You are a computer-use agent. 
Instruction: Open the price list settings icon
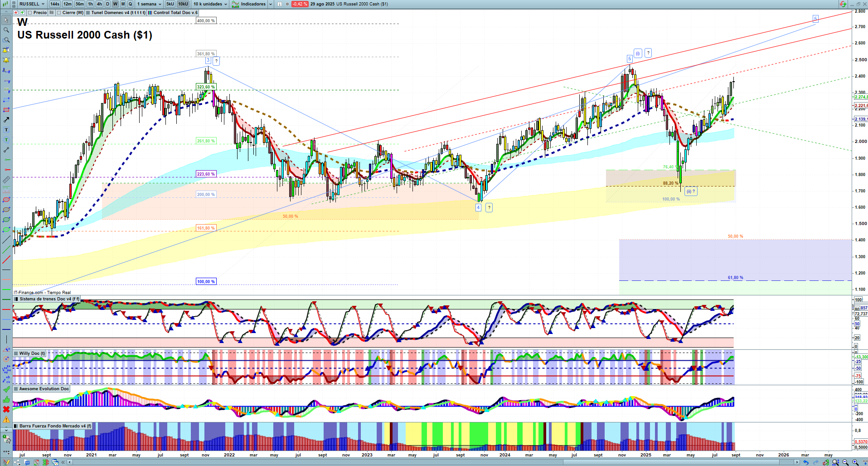pyautogui.click(x=52, y=13)
